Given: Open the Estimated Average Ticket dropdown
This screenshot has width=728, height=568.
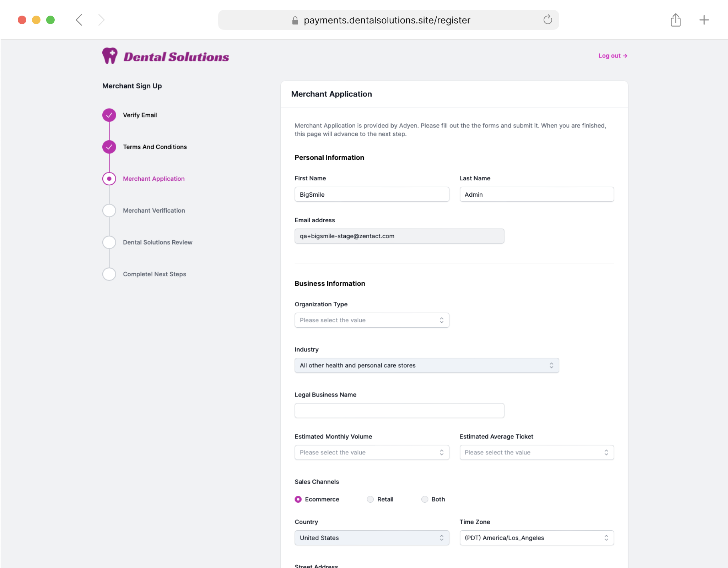Looking at the screenshot, I should pyautogui.click(x=536, y=452).
